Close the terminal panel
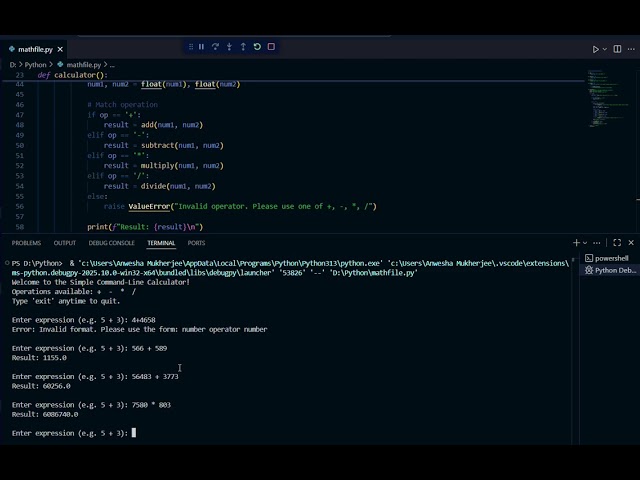The image size is (640, 480). coord(631,243)
